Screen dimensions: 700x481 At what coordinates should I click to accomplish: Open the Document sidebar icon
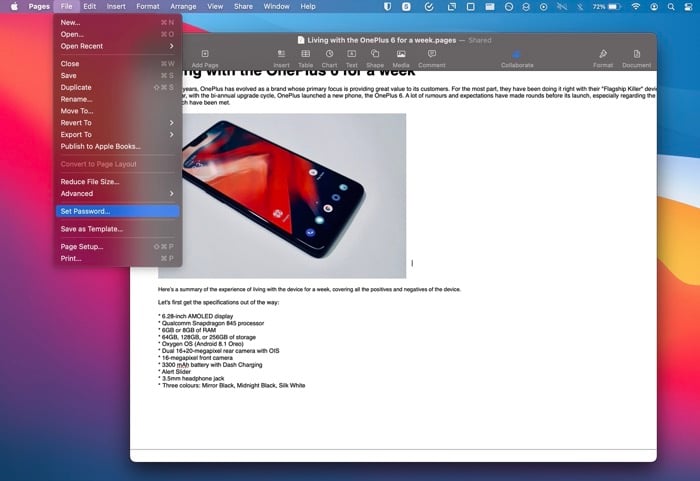637,54
